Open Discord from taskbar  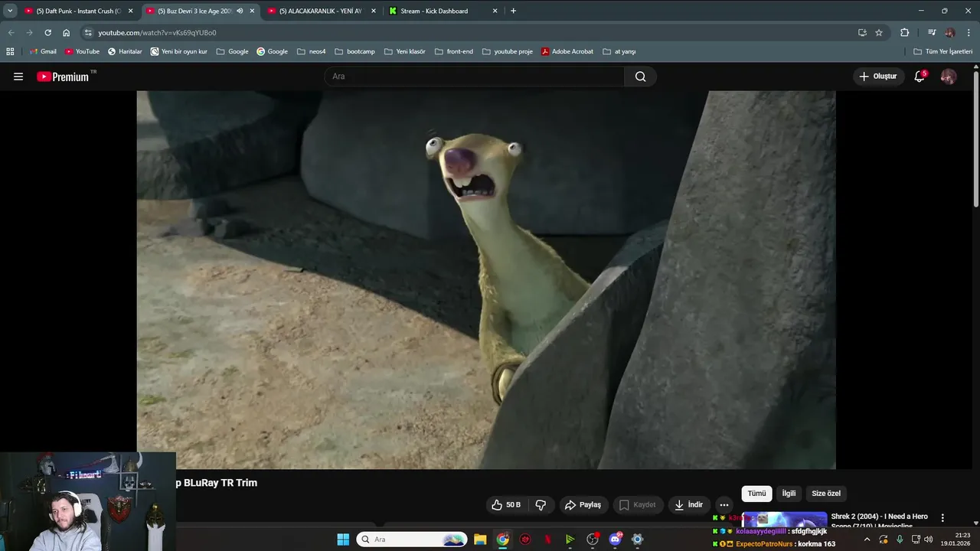pyautogui.click(x=615, y=540)
